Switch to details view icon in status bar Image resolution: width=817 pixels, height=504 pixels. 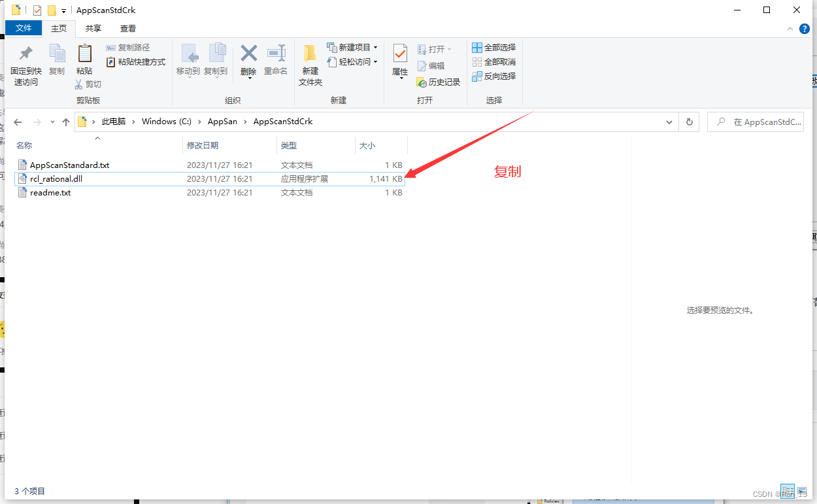tap(788, 491)
